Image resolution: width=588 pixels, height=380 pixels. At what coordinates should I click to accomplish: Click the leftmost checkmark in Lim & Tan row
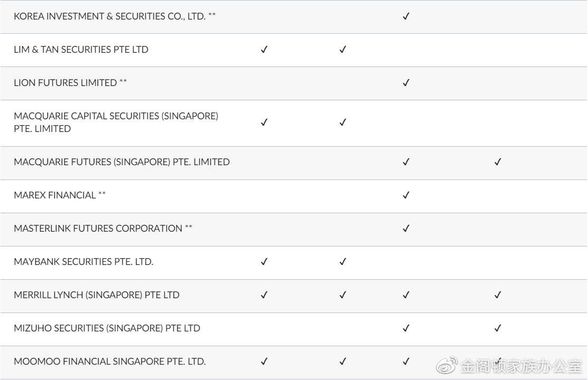(x=264, y=50)
